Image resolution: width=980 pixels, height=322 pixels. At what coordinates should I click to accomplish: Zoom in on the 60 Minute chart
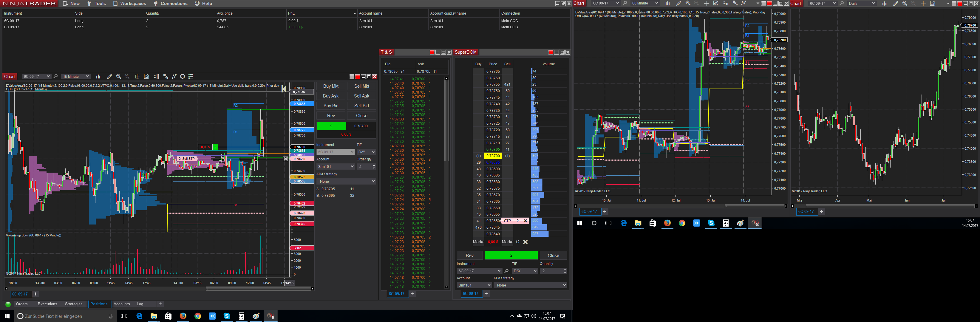(688, 3)
